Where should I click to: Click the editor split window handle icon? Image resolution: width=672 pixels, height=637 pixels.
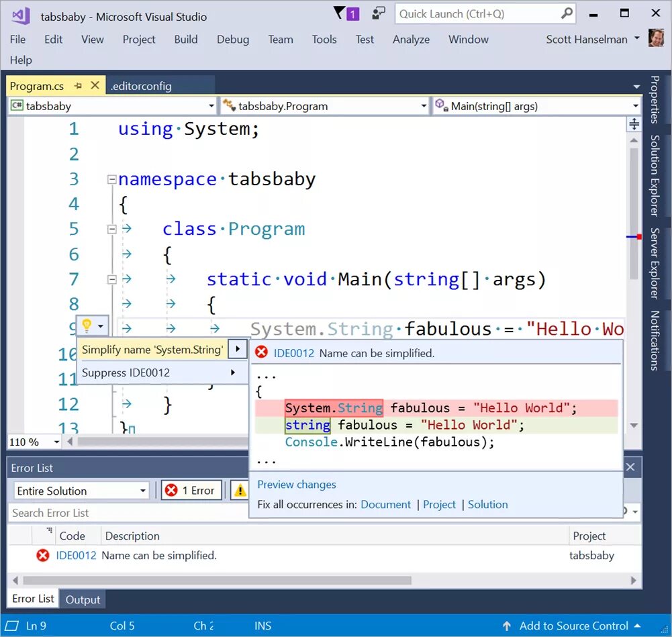634,124
